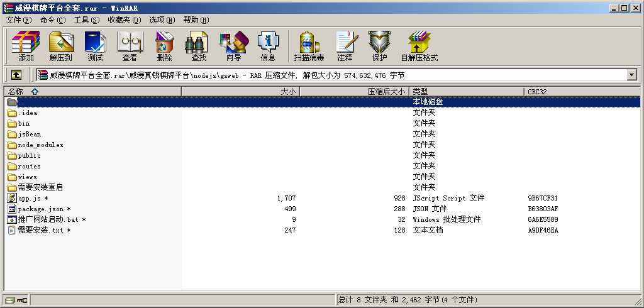
Task: Open the 文件(F) menu
Action: pos(19,19)
